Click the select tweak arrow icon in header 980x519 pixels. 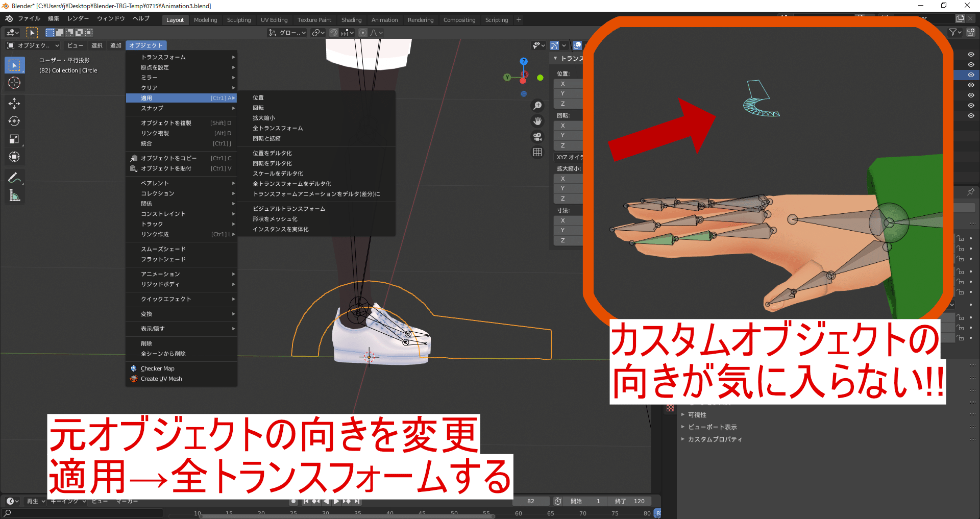32,33
